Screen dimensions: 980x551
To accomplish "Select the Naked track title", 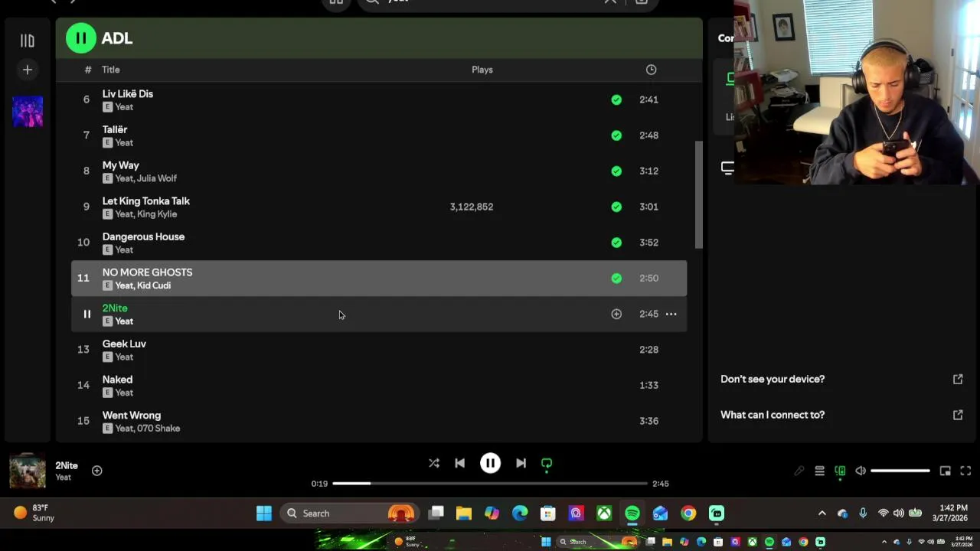I will click(x=117, y=380).
